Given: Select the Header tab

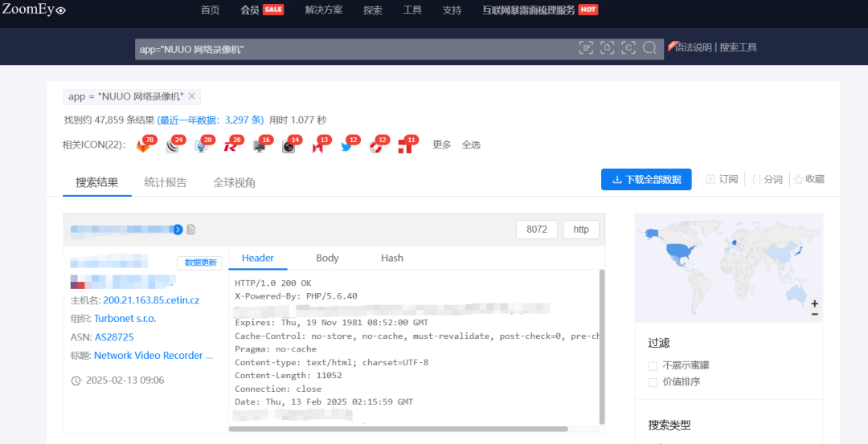Looking at the screenshot, I should 257,259.
